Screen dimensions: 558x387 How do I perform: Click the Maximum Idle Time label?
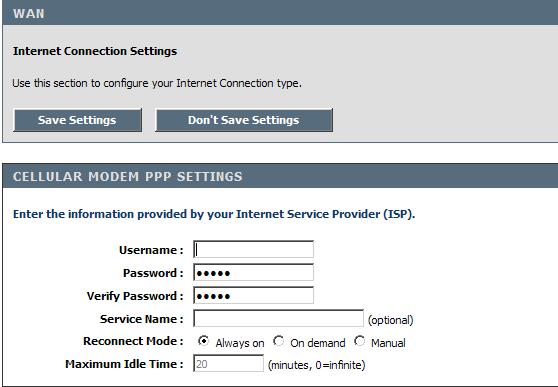click(x=124, y=364)
